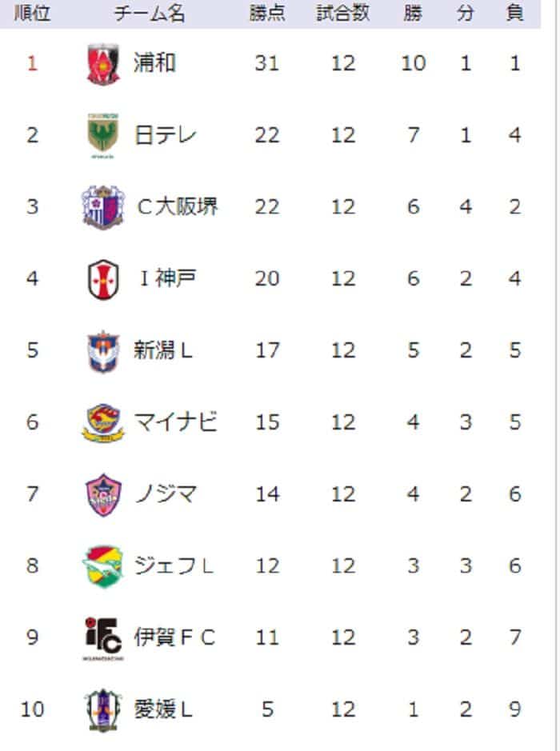Open the 浦和 team name link
Image resolution: width=560 pixels, height=751 pixels.
[154, 63]
